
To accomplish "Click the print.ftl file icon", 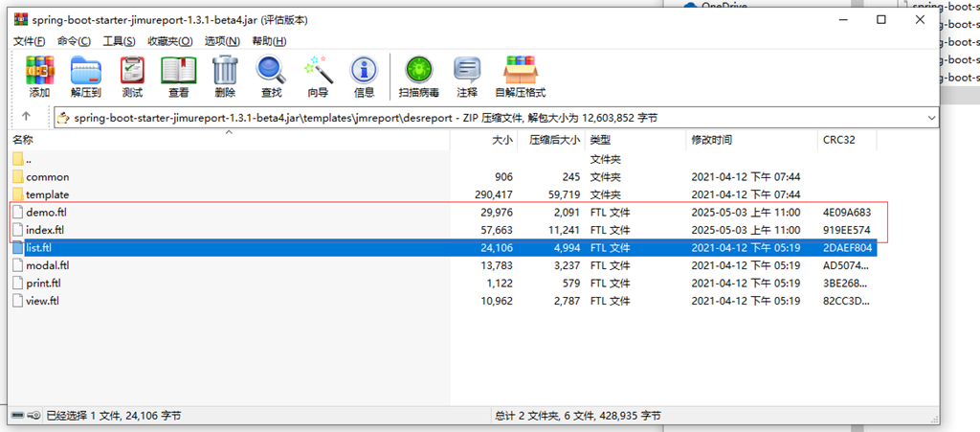I will click(18, 284).
